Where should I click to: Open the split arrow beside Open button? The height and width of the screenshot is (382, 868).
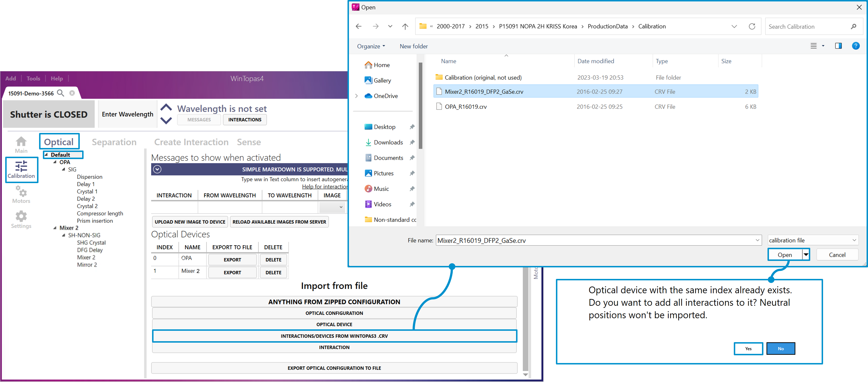pos(806,254)
